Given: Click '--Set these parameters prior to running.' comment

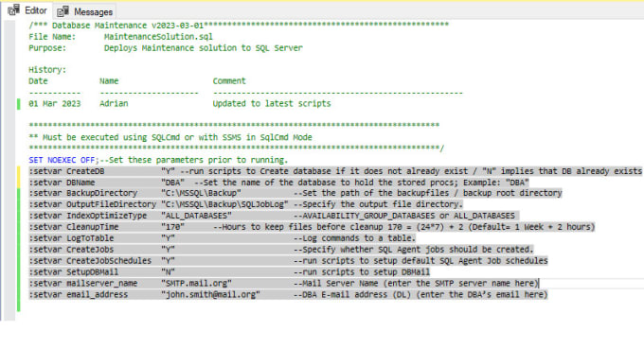Looking at the screenshot, I should coord(194,160).
